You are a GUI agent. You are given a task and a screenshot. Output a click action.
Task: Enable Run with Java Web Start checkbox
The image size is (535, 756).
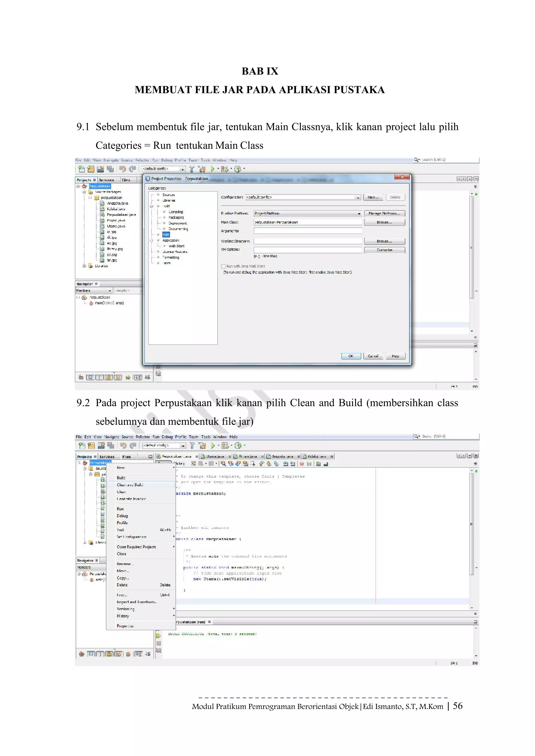coord(223,266)
